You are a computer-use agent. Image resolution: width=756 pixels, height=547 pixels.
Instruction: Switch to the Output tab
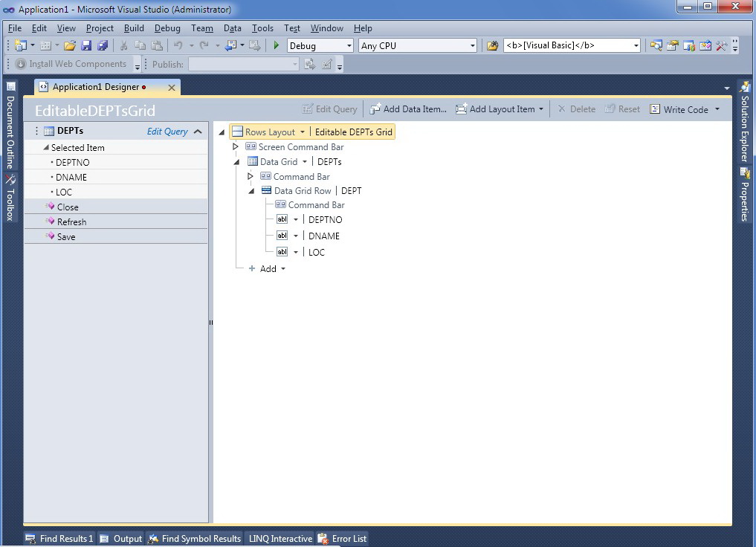point(121,539)
